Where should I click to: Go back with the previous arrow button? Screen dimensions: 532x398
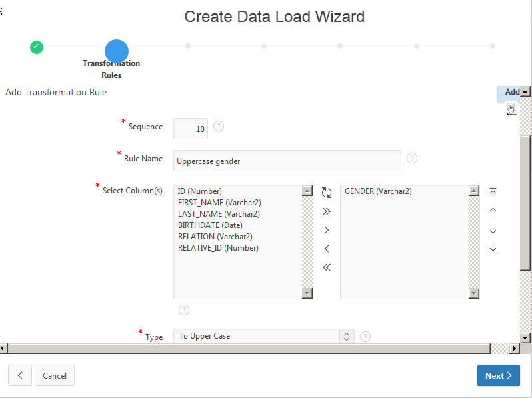coord(20,375)
